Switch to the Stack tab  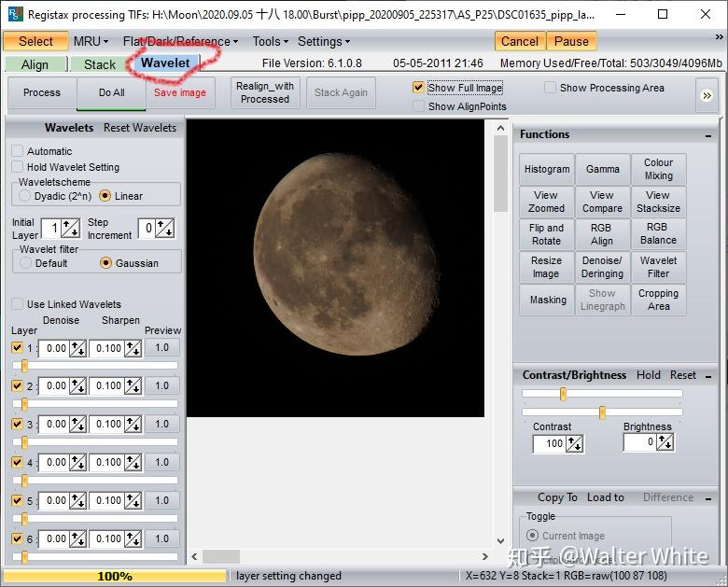click(x=99, y=64)
